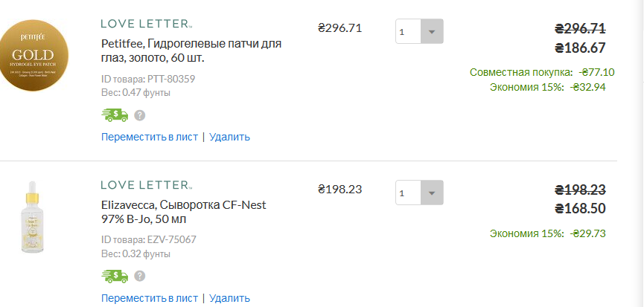
Task: Move Petitfee patches to list via Переместить в лист
Action: point(150,137)
